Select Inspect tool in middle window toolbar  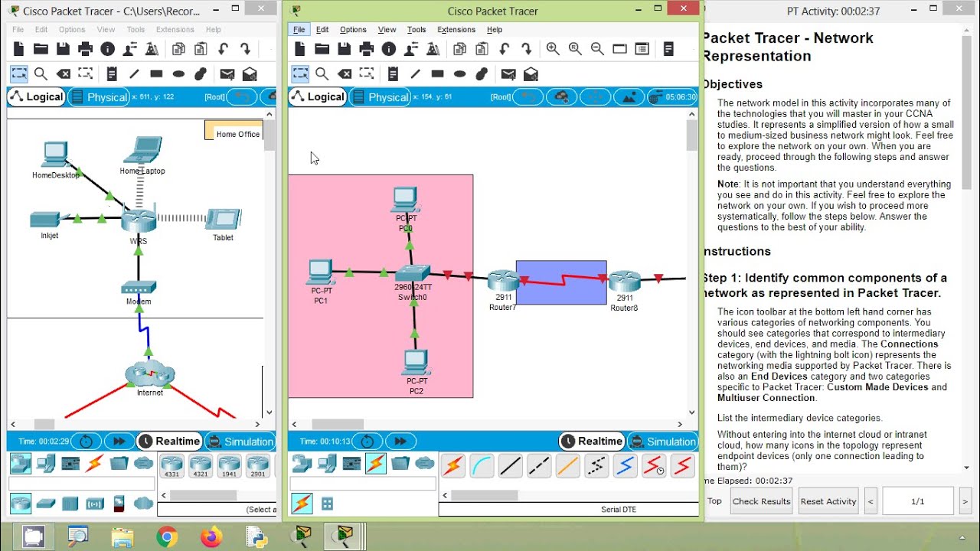[x=322, y=74]
